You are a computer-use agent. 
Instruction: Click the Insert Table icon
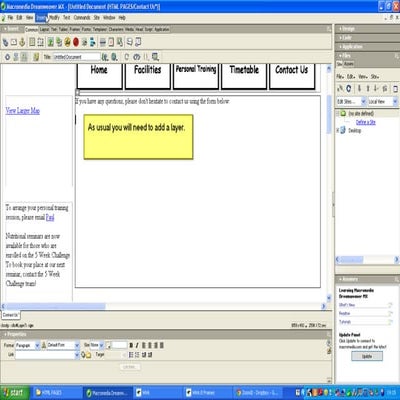coord(32,42)
